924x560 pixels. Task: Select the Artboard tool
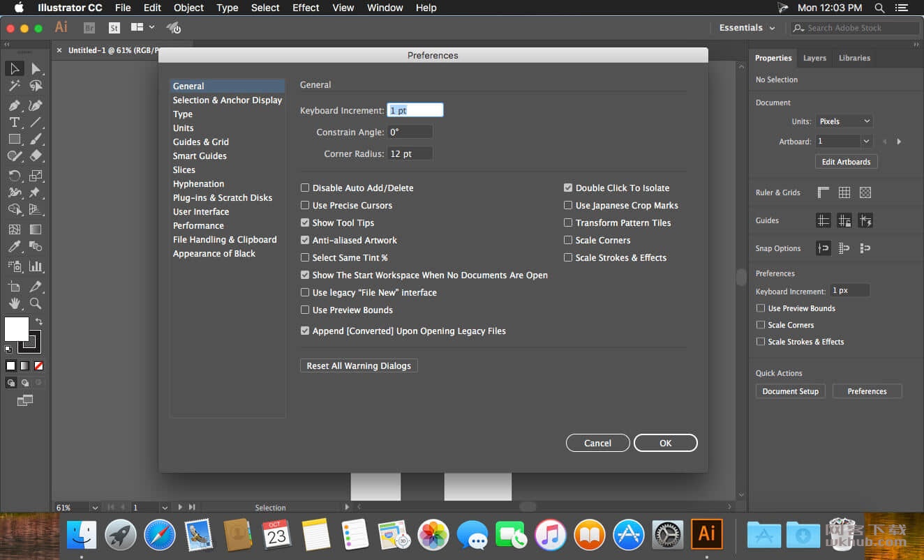tap(14, 287)
